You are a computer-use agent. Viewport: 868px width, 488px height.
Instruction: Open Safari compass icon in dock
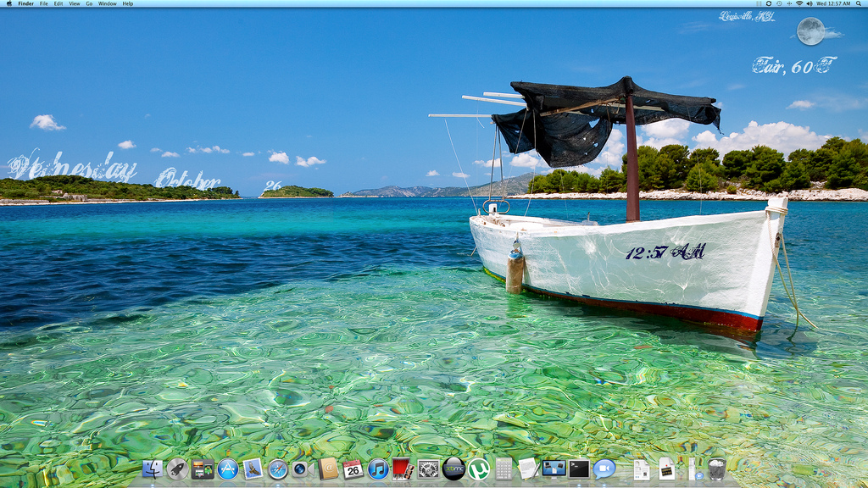(278, 469)
